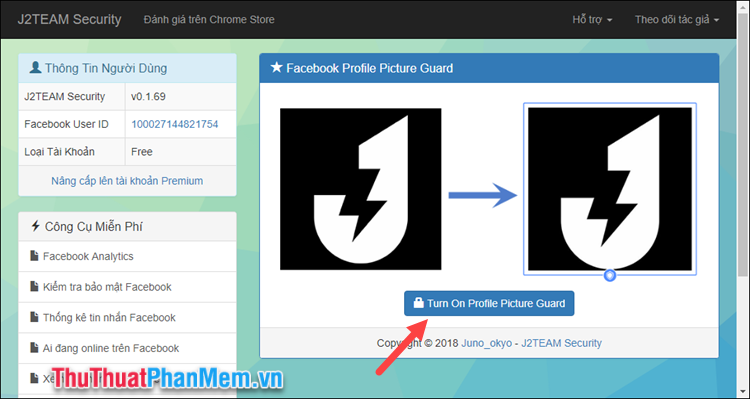The image size is (750, 399).
Task: Open Đánh giá trên Chrome Store link
Action: [209, 20]
